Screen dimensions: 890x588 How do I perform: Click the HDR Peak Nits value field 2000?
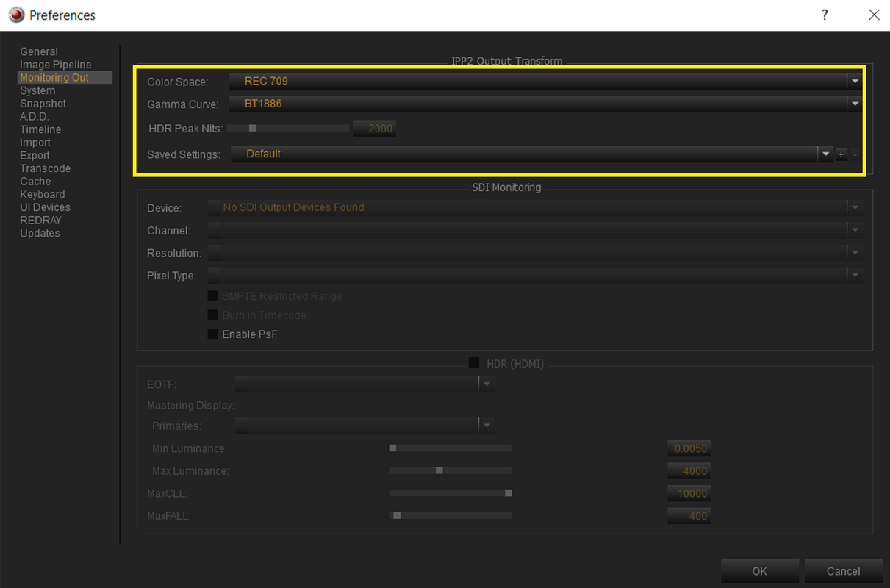pos(374,129)
